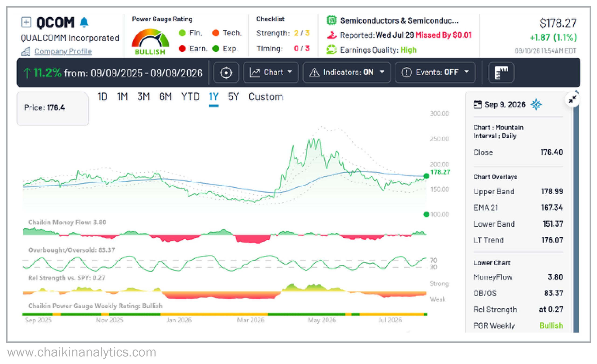Click the Rel Strength vs. SPY: 0.27 label

tap(67, 278)
